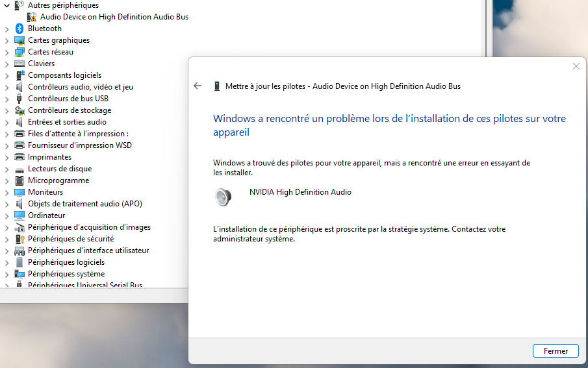This screenshot has height=368, width=588.
Task: Click the Bluetooth category icon
Action: tap(19, 29)
